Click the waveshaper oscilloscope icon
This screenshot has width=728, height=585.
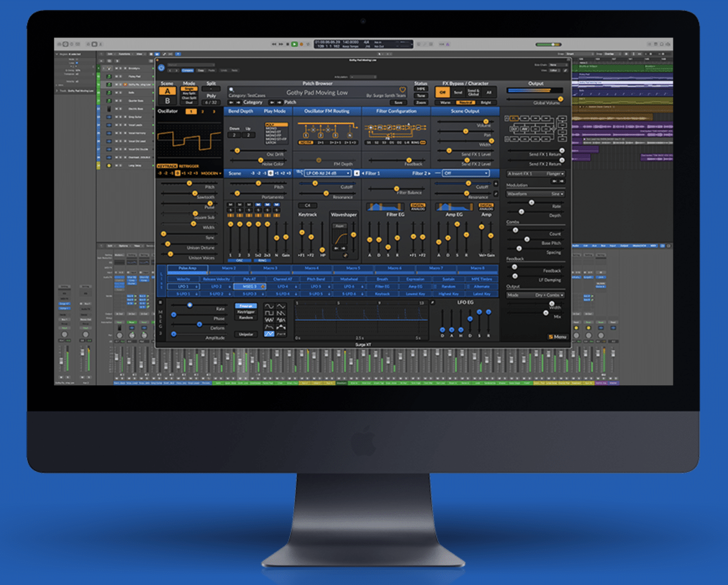[x=345, y=255]
